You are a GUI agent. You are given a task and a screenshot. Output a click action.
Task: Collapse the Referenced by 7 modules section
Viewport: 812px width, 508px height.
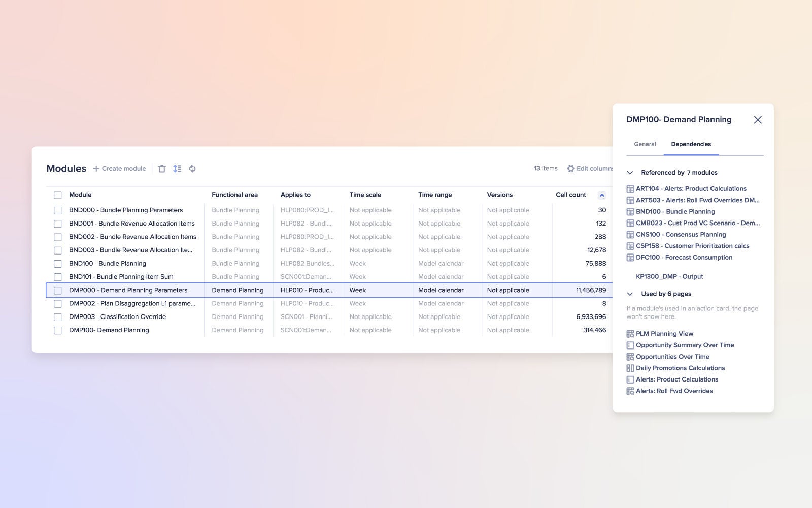click(x=629, y=173)
